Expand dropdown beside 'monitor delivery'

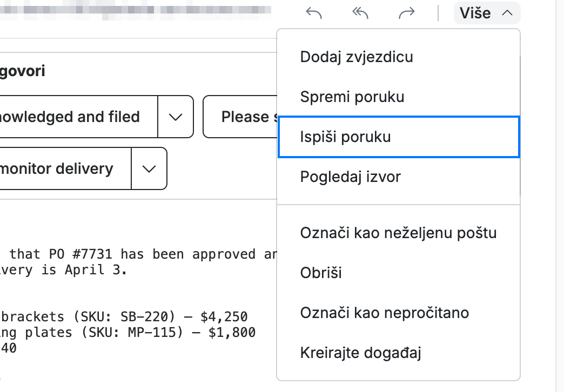click(149, 168)
